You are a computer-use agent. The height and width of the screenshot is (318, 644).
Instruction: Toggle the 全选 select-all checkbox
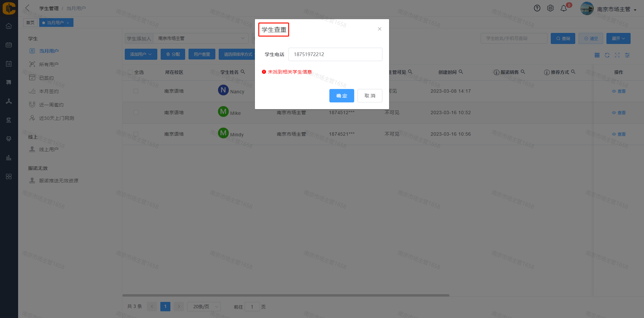coord(130,72)
